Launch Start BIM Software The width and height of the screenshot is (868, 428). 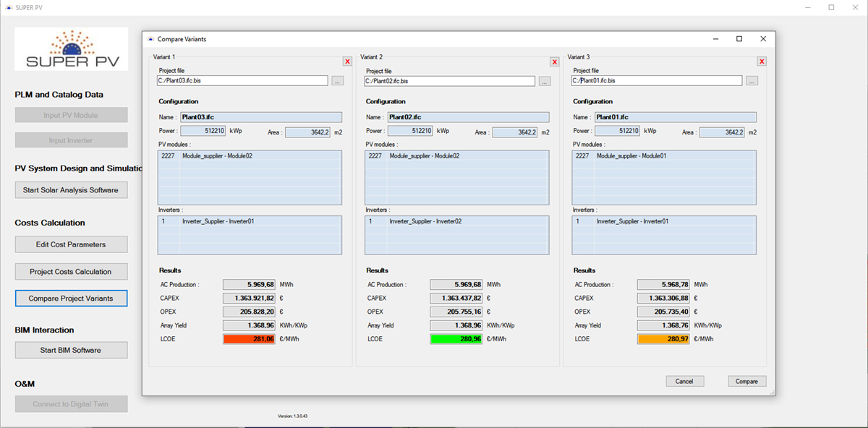pos(71,350)
